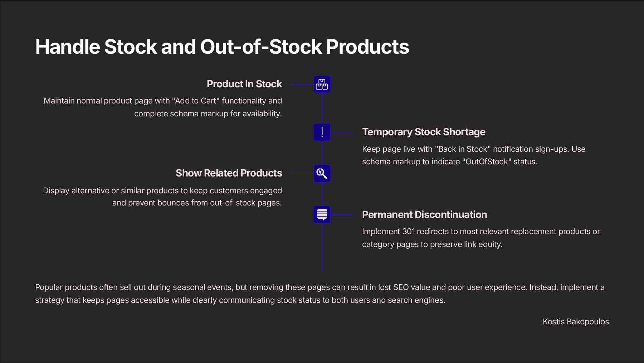Click the Permanent Discontinuation heading
The width and height of the screenshot is (644, 363).
(424, 215)
